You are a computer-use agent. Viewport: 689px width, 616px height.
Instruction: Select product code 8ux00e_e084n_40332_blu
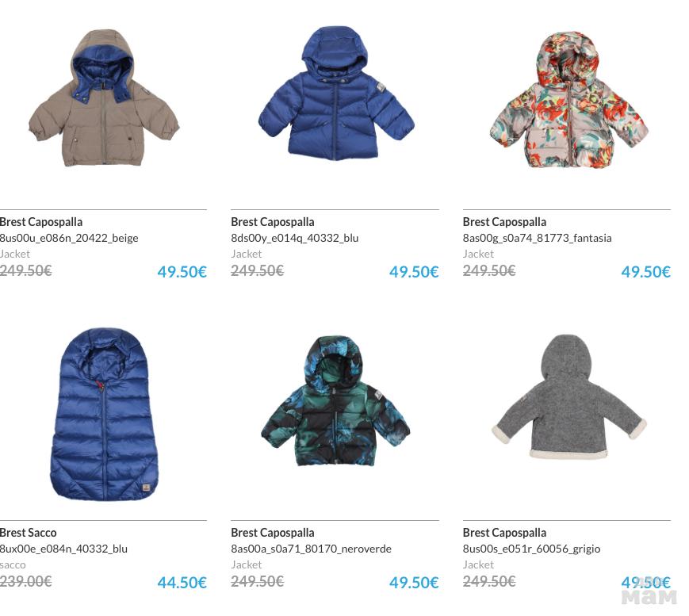[63, 549]
